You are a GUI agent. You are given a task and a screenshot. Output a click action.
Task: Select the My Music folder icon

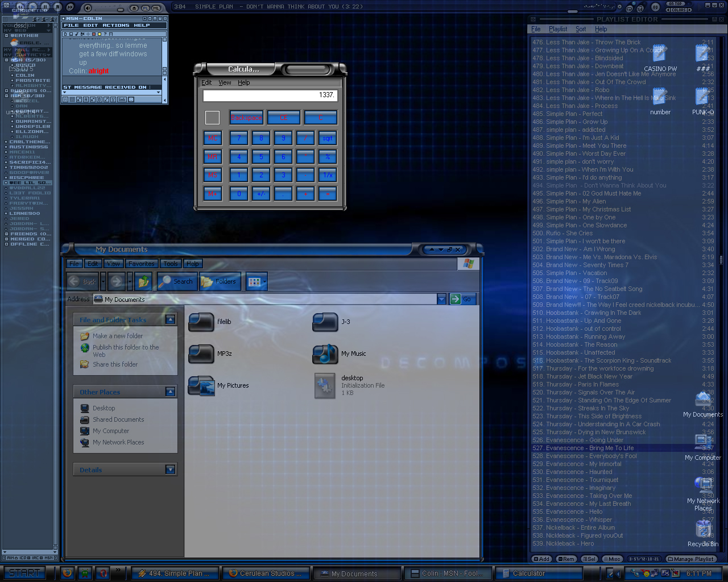point(325,354)
